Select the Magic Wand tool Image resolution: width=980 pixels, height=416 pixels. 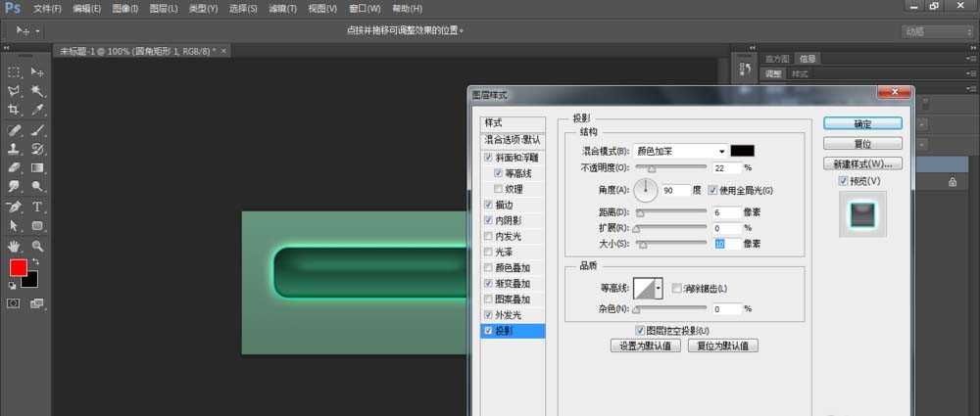37,91
